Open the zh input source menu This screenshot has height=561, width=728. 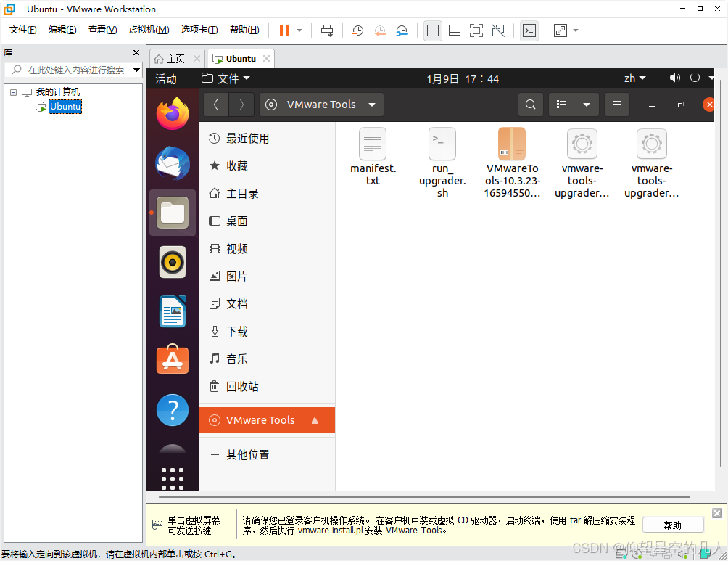pyautogui.click(x=634, y=78)
